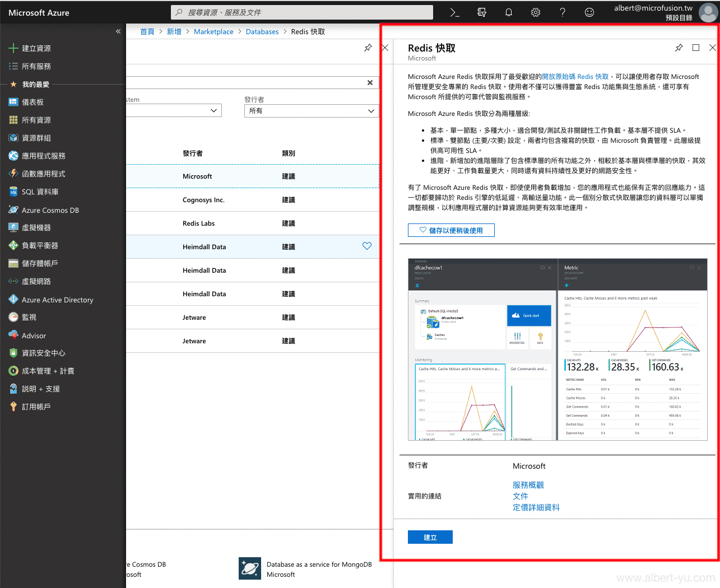Go to Marketplace breadcrumb
Viewport: 720px width, 588px height.
click(213, 31)
